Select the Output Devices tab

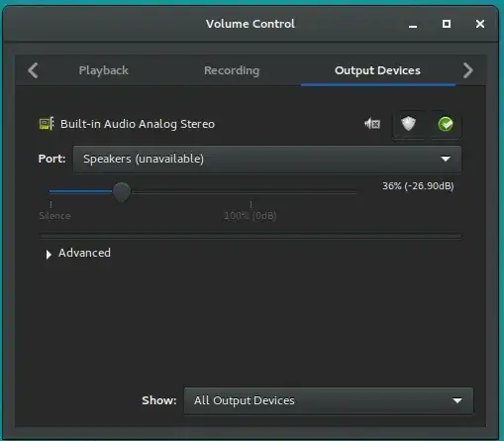[x=377, y=70]
